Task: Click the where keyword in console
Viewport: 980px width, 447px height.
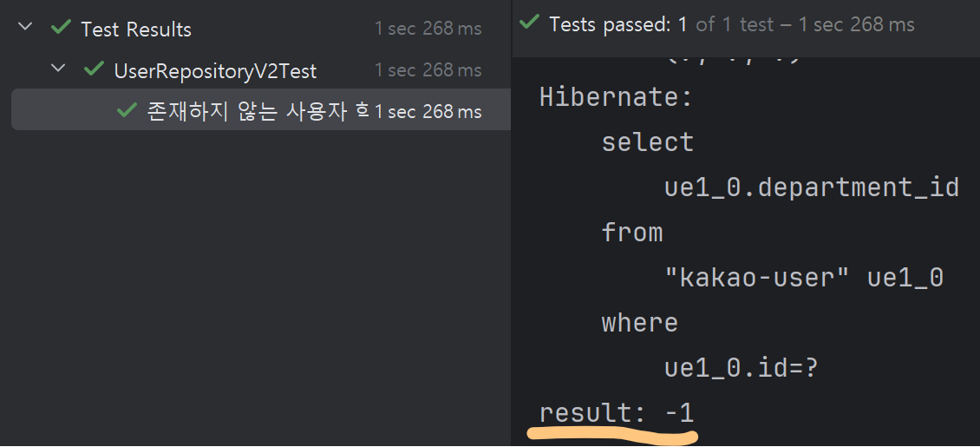Action: (x=639, y=323)
